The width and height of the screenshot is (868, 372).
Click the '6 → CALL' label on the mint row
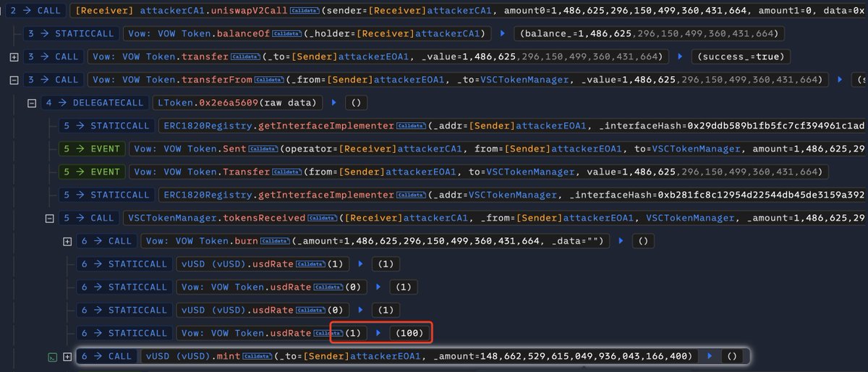pyautogui.click(x=107, y=357)
